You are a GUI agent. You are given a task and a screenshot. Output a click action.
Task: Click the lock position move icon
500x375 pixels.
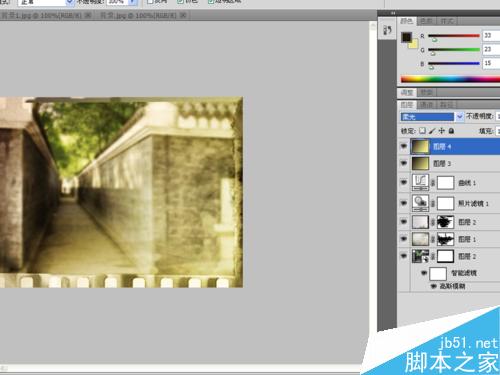[x=442, y=131]
